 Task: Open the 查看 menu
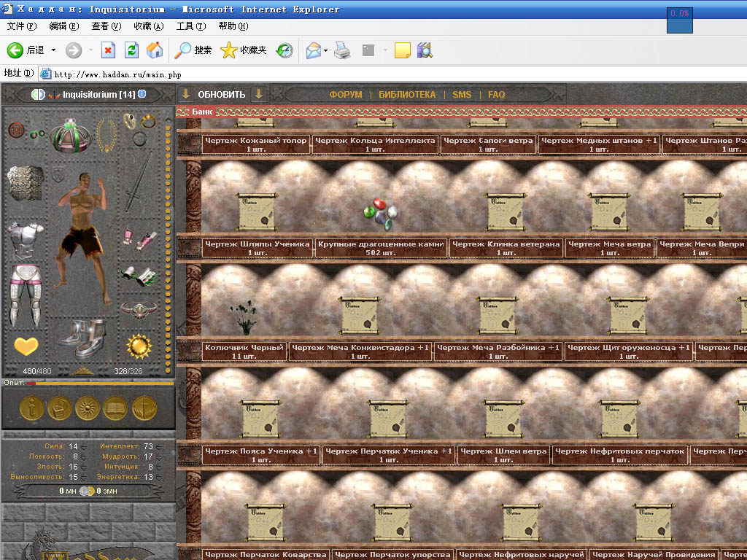(107, 26)
